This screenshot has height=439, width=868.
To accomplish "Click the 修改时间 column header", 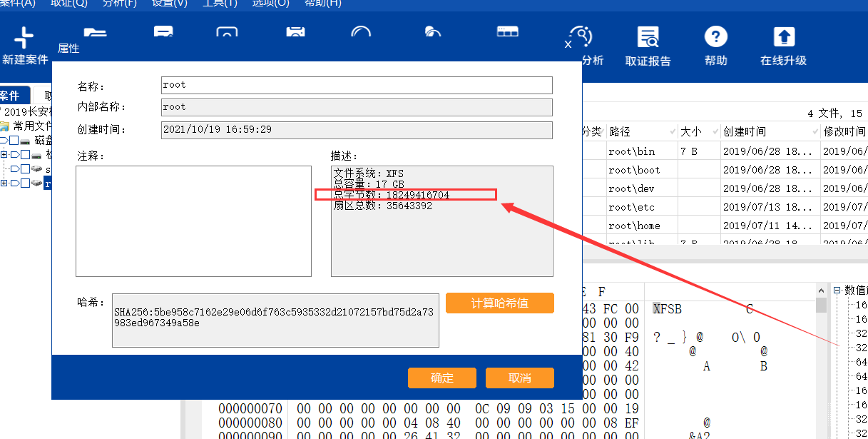I will [844, 132].
